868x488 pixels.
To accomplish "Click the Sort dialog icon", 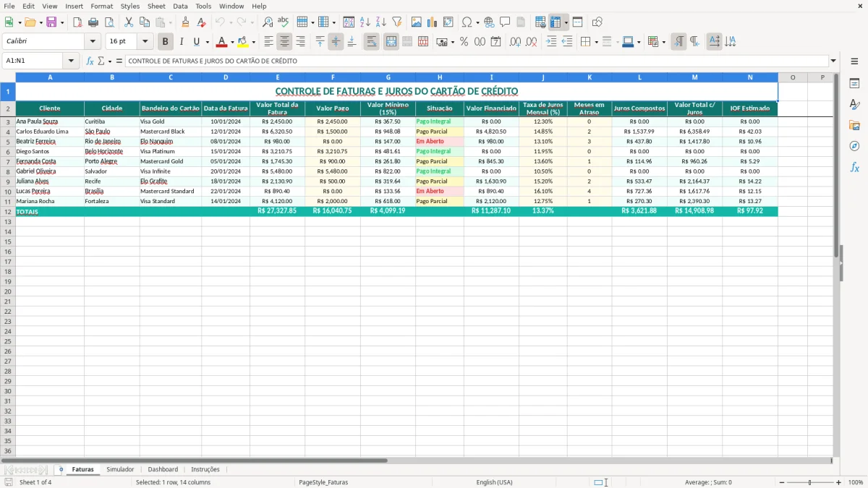I will click(x=349, y=22).
